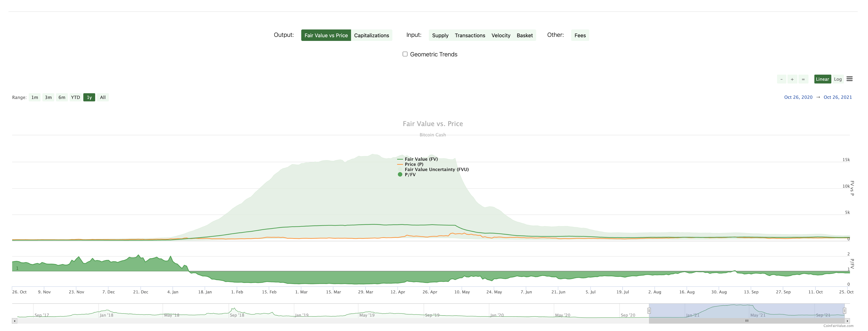Toggle Fair Value (FV) legend series
Viewport: 868px width, 331px height.
point(417,159)
